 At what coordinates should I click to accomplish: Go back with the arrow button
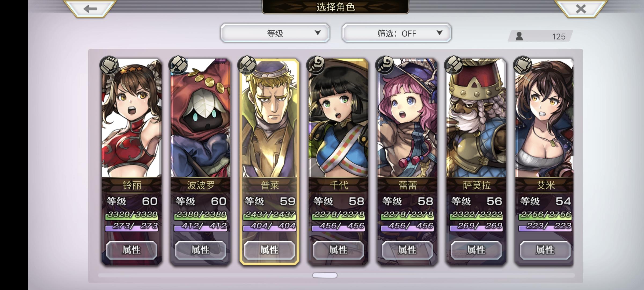pyautogui.click(x=90, y=8)
